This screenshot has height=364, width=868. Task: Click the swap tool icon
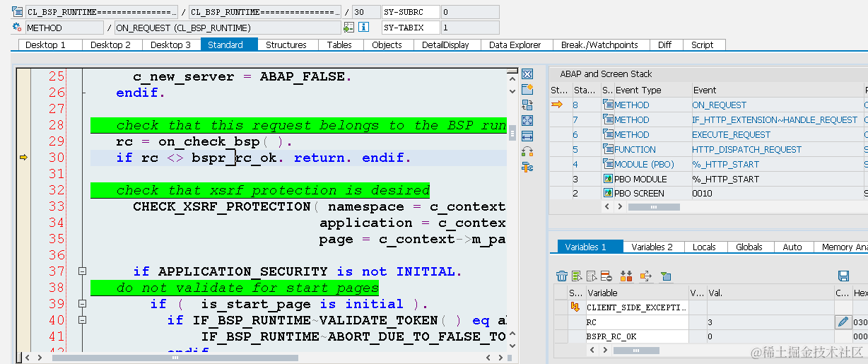tap(527, 105)
